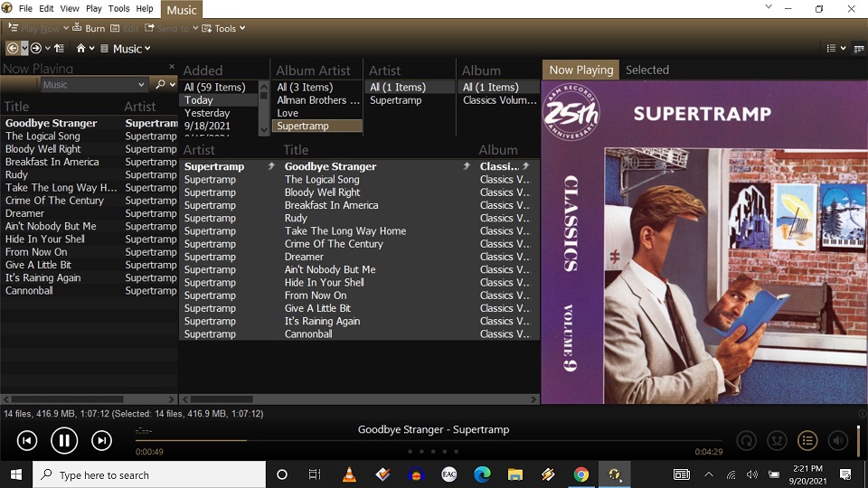Open the Play menu

pyautogui.click(x=93, y=8)
